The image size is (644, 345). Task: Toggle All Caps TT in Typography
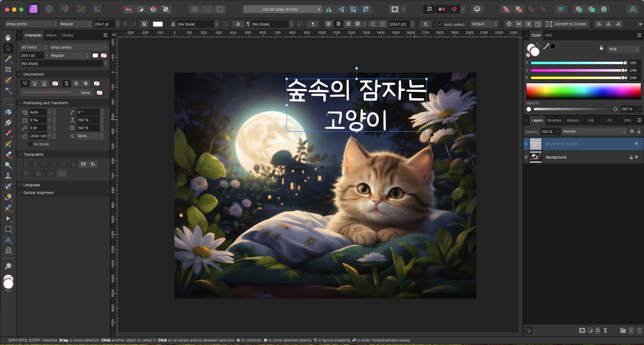(83, 164)
